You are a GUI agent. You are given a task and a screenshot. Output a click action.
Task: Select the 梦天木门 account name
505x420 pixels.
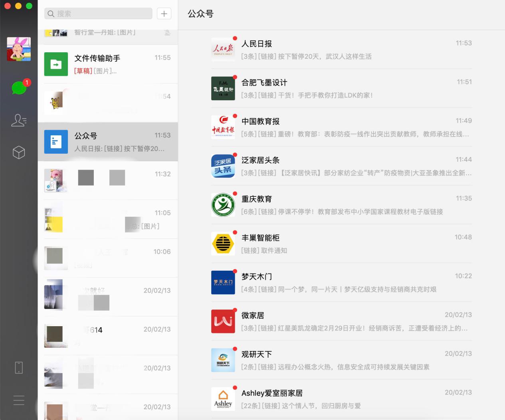257,276
